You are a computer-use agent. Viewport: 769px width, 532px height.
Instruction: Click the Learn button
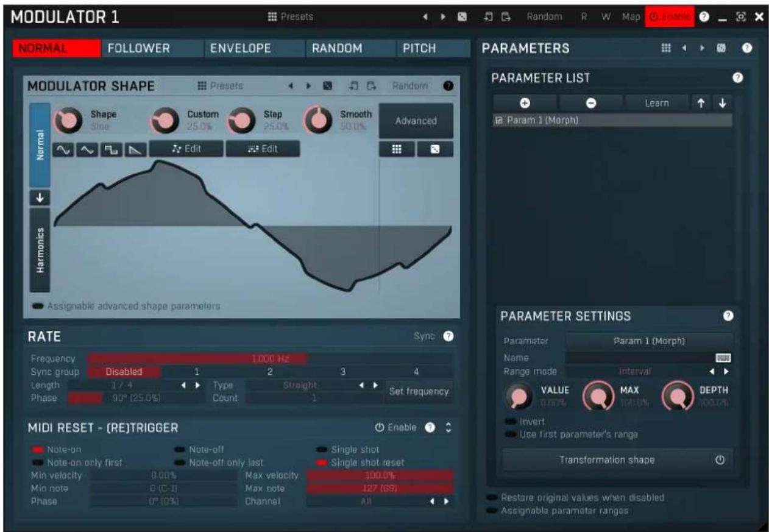[x=657, y=104]
